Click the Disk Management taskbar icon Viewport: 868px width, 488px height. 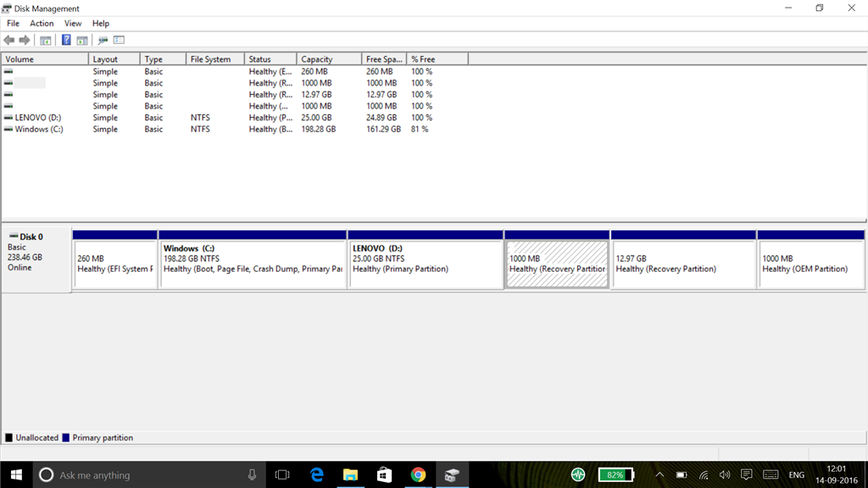[453, 474]
